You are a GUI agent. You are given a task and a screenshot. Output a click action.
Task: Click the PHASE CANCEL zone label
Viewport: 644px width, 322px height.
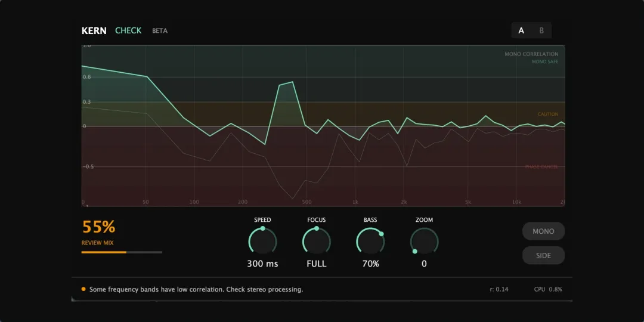pos(541,167)
